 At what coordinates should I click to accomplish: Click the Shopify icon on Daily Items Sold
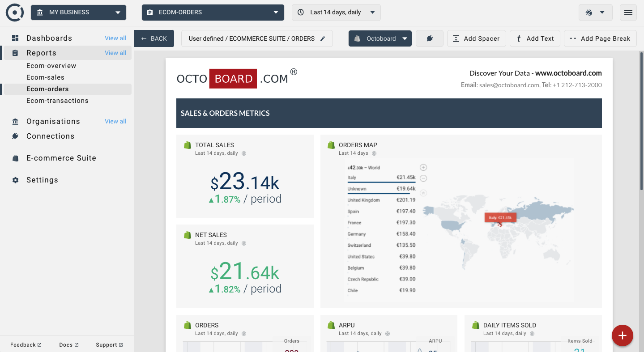tap(476, 325)
